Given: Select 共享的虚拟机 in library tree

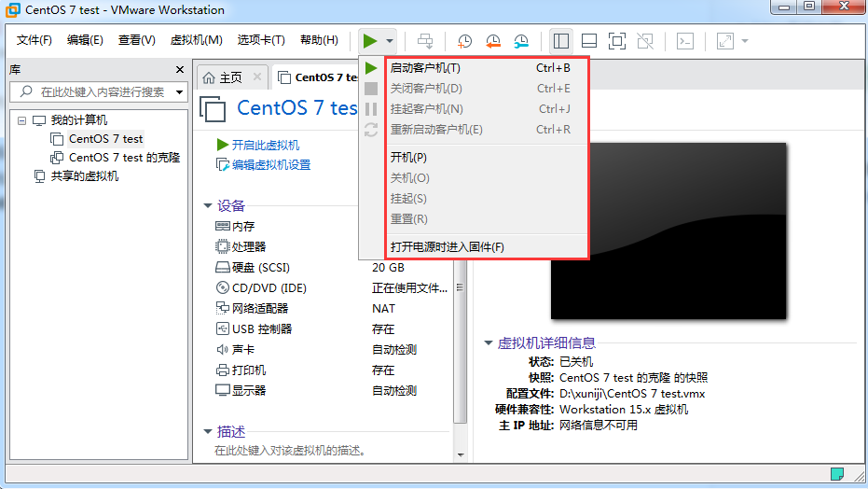Looking at the screenshot, I should pos(85,176).
